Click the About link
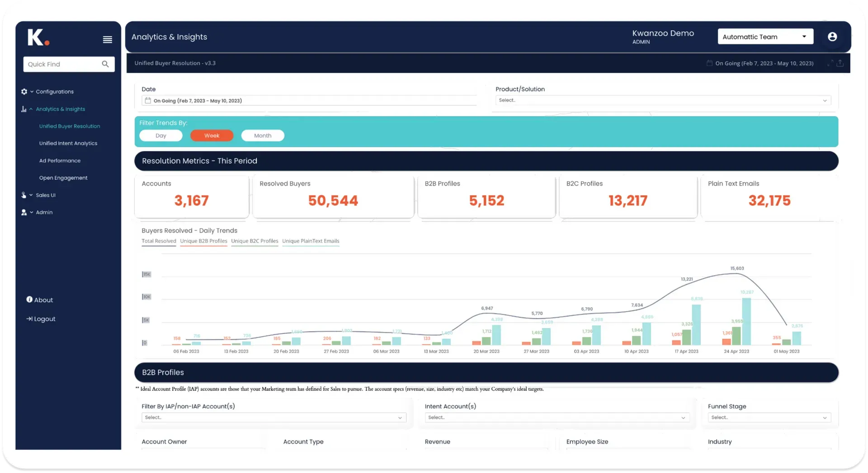 pos(43,300)
